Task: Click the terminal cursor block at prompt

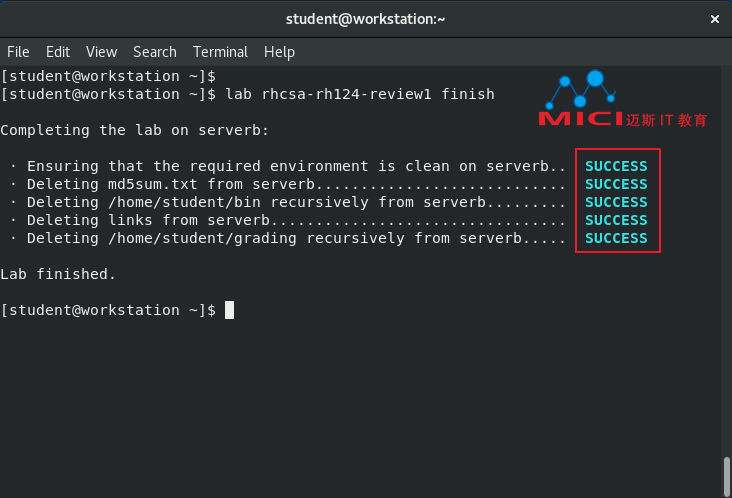Action: (229, 310)
